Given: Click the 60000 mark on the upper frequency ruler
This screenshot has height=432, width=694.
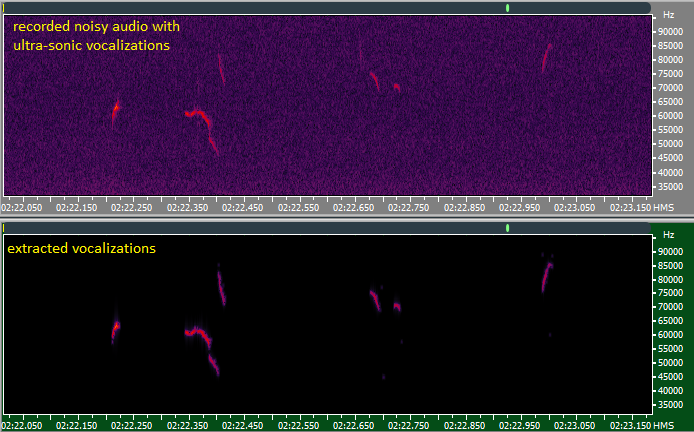Looking at the screenshot, I should point(669,115).
